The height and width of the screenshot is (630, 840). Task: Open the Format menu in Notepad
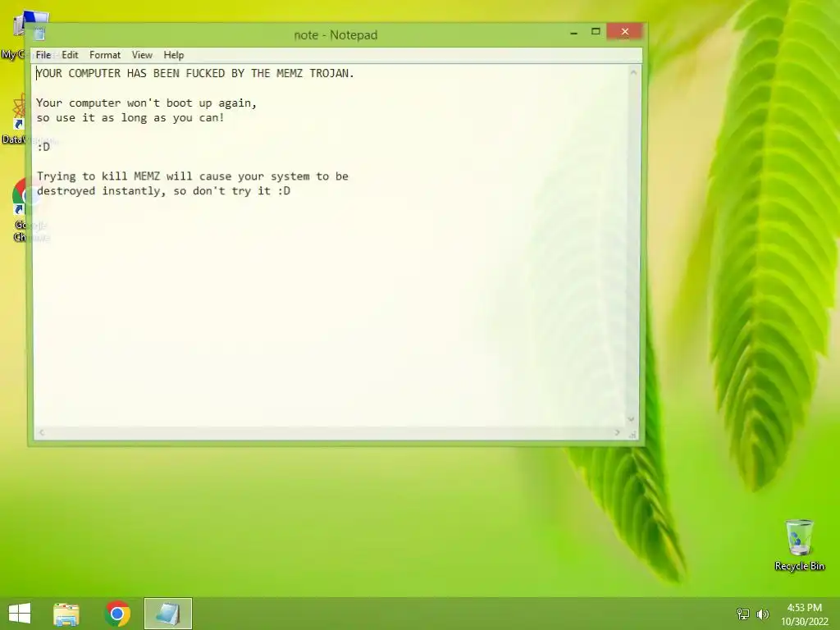pos(105,55)
